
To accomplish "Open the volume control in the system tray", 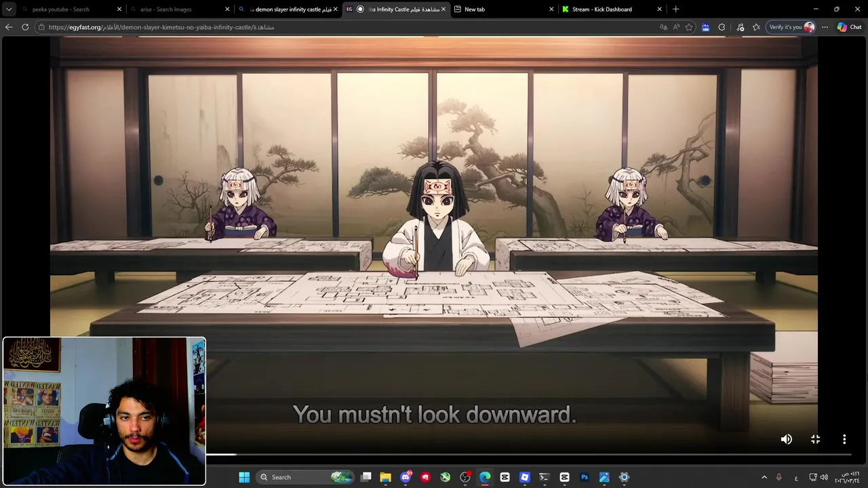I will 824,477.
